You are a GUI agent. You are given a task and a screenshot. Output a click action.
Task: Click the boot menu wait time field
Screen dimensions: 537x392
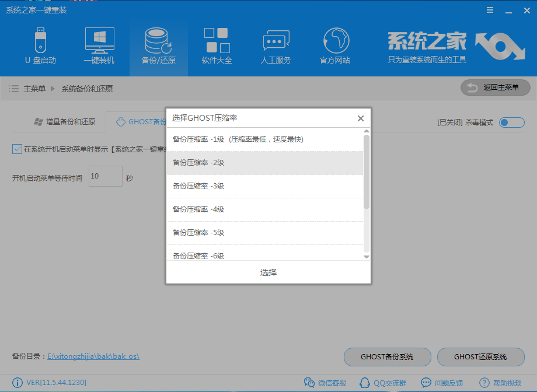coord(105,176)
